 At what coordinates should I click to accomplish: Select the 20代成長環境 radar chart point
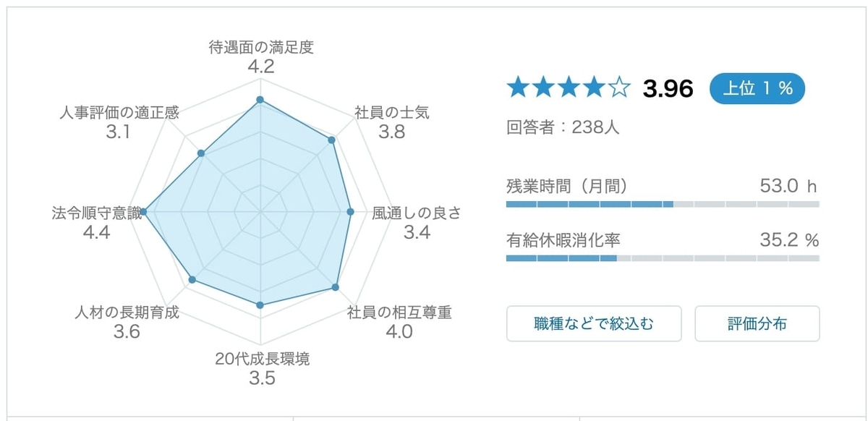tap(260, 305)
